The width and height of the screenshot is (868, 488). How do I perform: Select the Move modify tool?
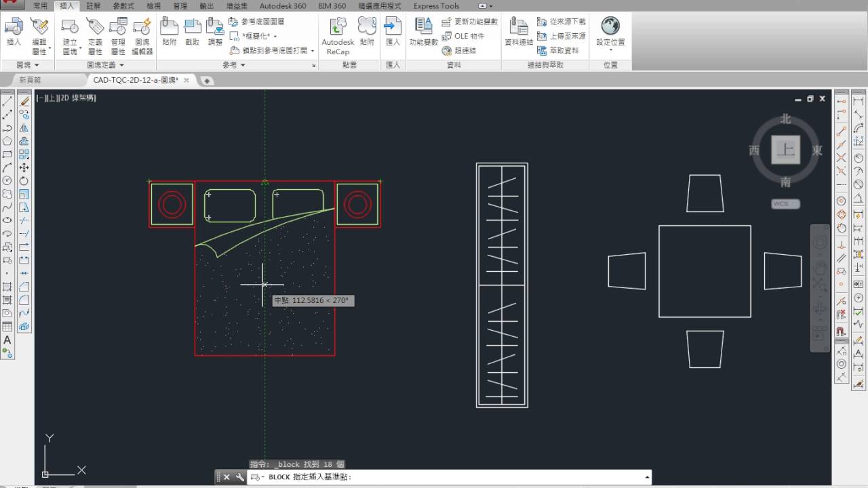pyautogui.click(x=24, y=167)
